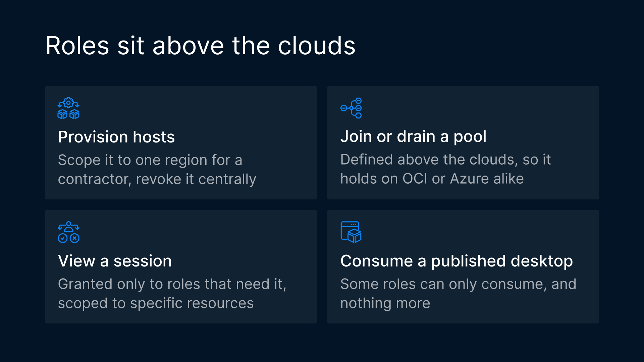Image resolution: width=644 pixels, height=362 pixels.
Task: Click the 'Join or drain a pool' heading
Action: tap(413, 136)
